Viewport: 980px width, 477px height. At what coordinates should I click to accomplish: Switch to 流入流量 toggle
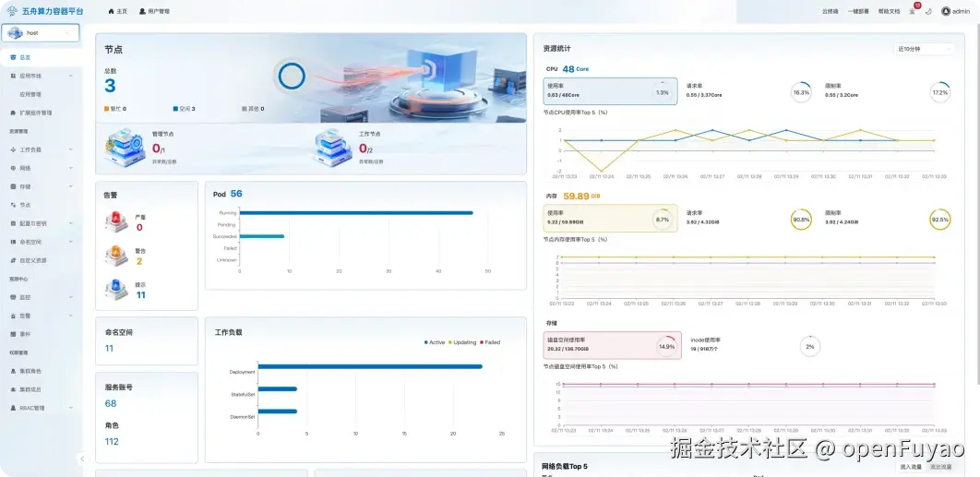point(911,466)
